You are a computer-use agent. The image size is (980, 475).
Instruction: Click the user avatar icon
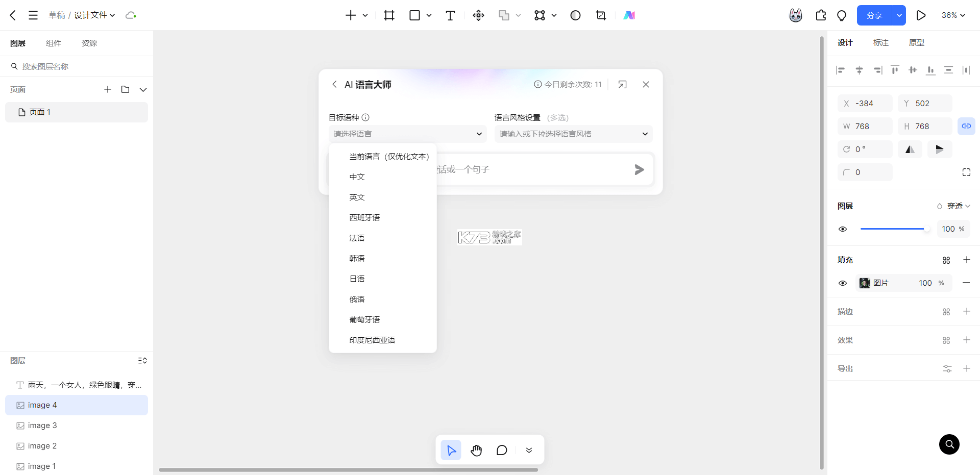pyautogui.click(x=796, y=15)
